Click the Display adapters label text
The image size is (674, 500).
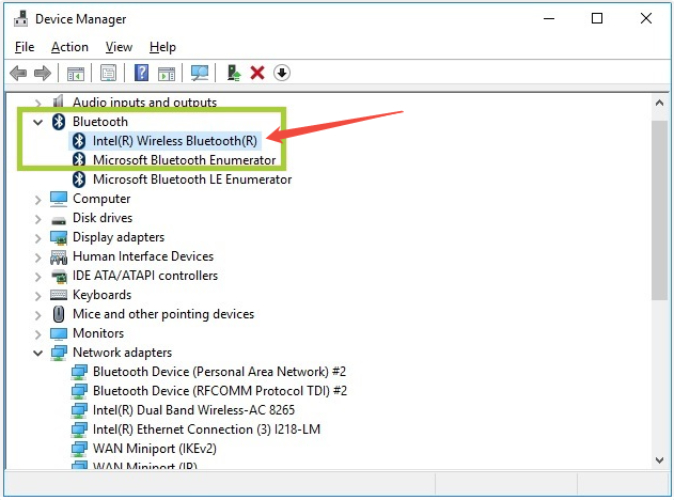(119, 237)
